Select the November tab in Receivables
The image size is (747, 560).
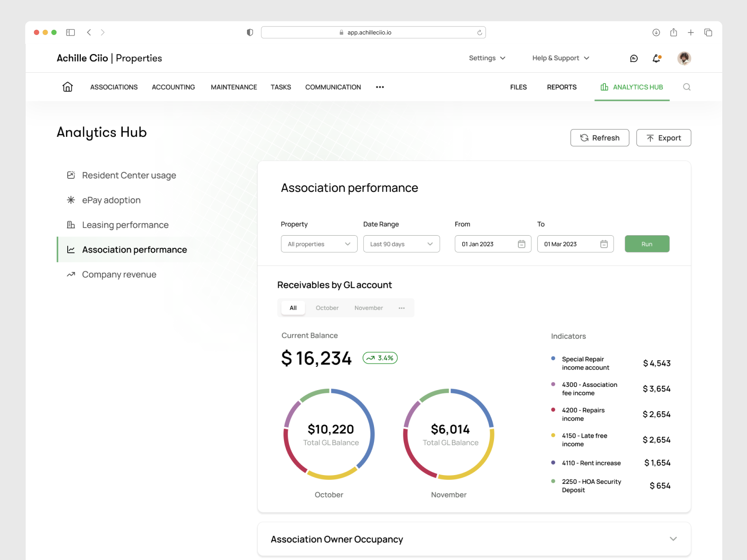click(x=368, y=308)
